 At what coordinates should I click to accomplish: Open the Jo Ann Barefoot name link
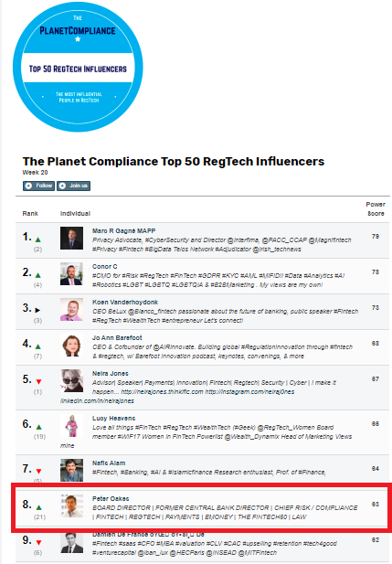pyautogui.click(x=117, y=337)
